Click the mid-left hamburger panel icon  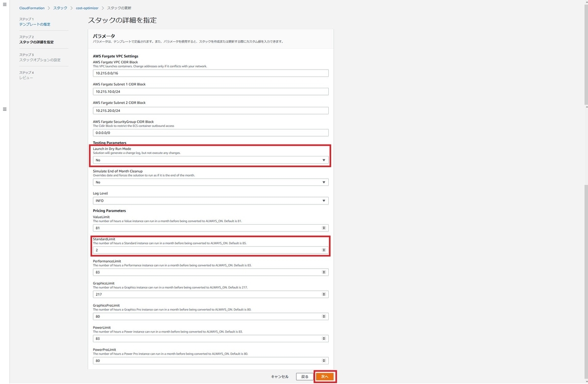tap(5, 109)
